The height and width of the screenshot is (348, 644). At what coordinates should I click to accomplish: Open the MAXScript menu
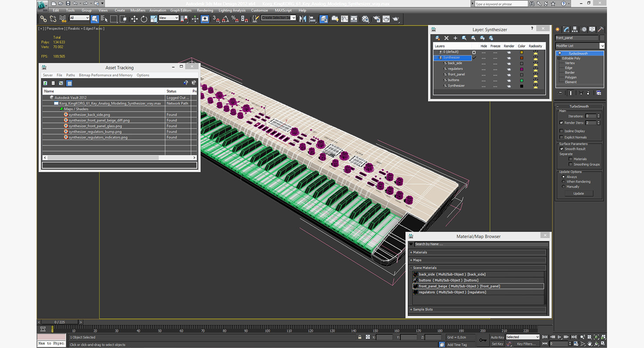(x=283, y=10)
